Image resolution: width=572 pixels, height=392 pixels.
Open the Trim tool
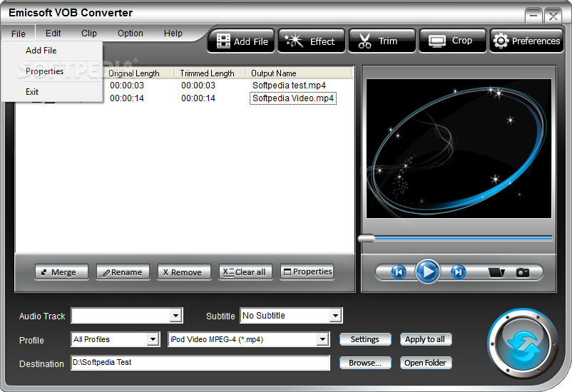[x=382, y=41]
